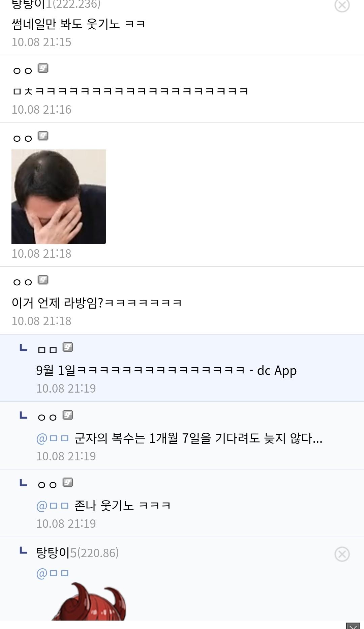Viewport: 364px width, 629px height.
Task: Click nick badge beside ㅁㅁ reply author
Action: [68, 347]
